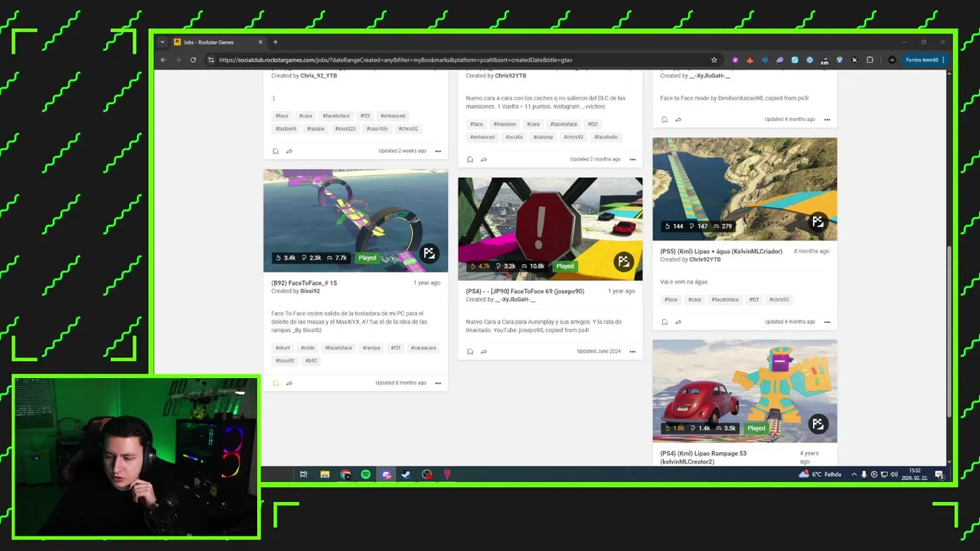Image resolution: width=980 pixels, height=551 pixels.
Task: Click the X extension icon in toolbar
Action: [x=854, y=60]
